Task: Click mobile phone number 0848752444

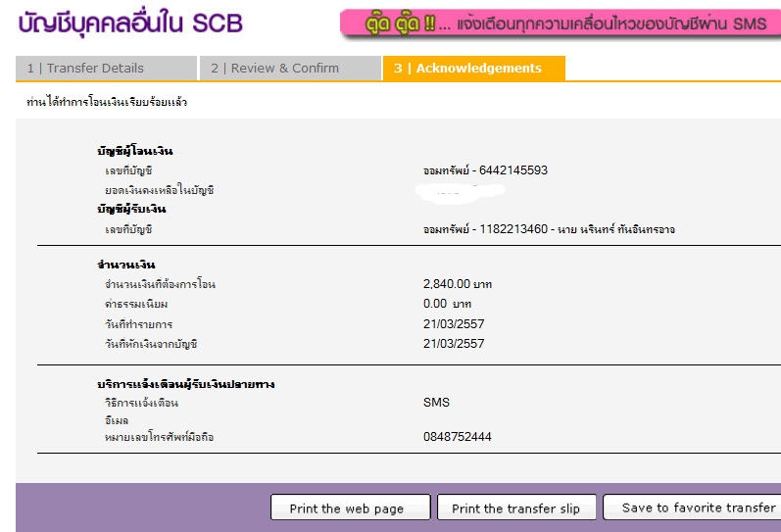Action: [458, 437]
